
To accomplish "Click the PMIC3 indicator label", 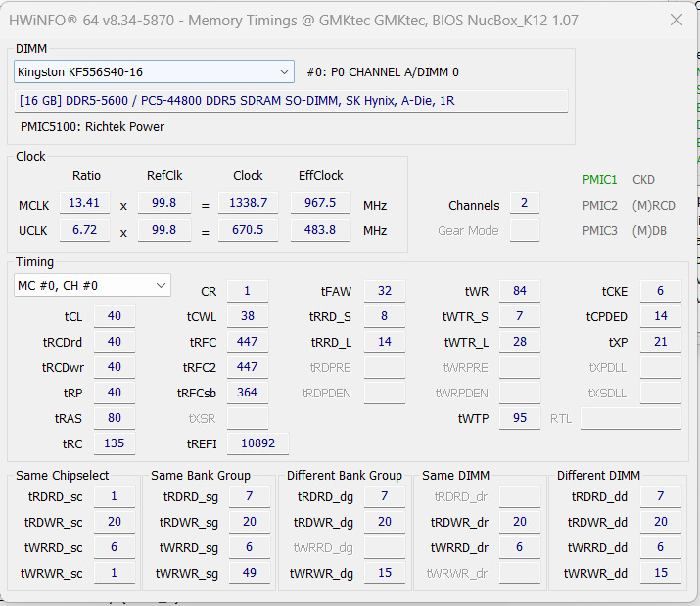I will pyautogui.click(x=599, y=231).
